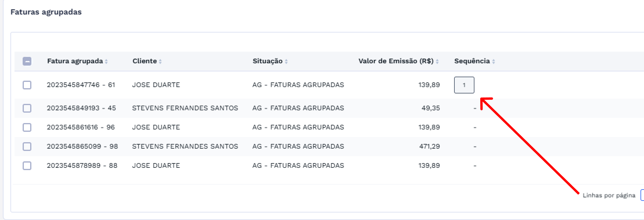Viewport: 644px width, 220px height.
Task: Click sort arrows beside Fatura agrupada header
Action: [106, 62]
